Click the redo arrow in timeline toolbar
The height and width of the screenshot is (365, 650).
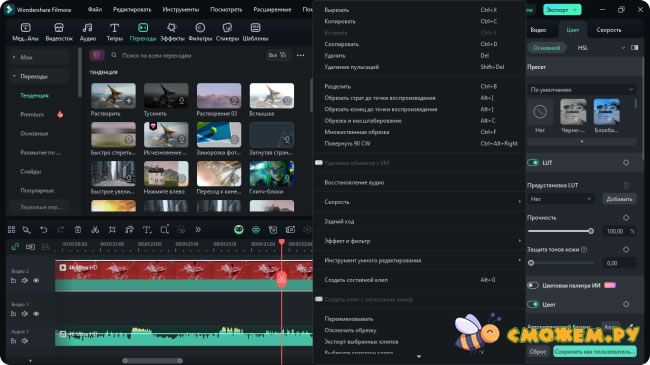[61, 229]
